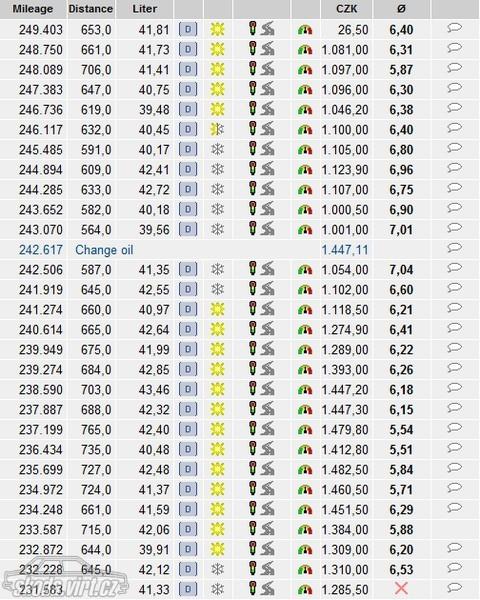
Task: Sort by the Liter column header
Action: coord(145,9)
